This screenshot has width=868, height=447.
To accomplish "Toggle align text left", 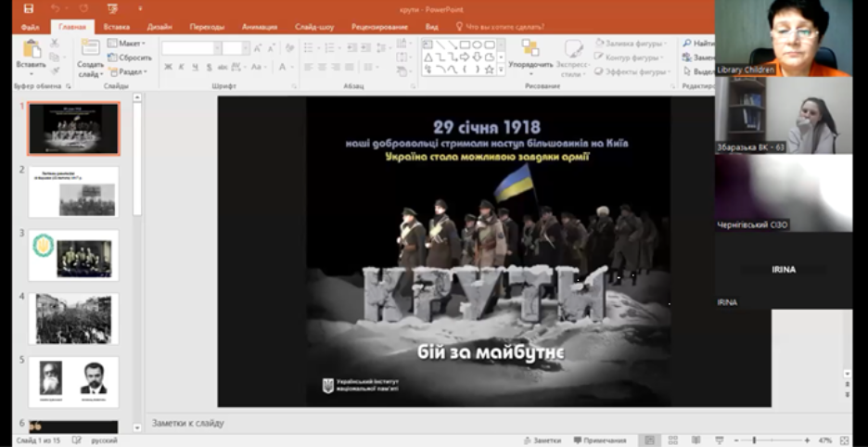I will click(308, 67).
